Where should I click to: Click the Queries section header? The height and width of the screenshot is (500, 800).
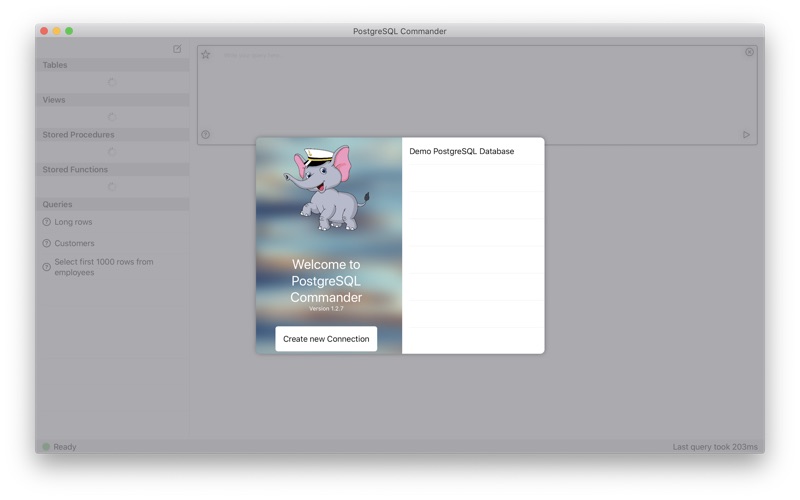click(x=112, y=204)
